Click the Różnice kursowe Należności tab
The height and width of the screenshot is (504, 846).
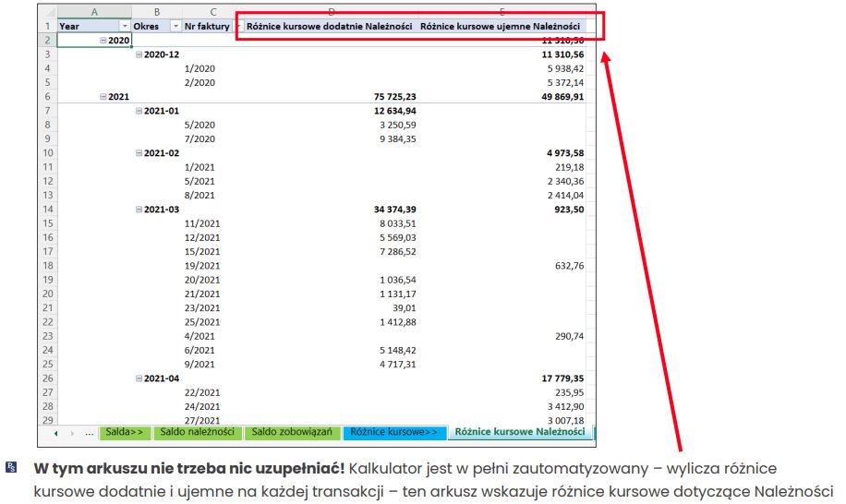point(520,432)
